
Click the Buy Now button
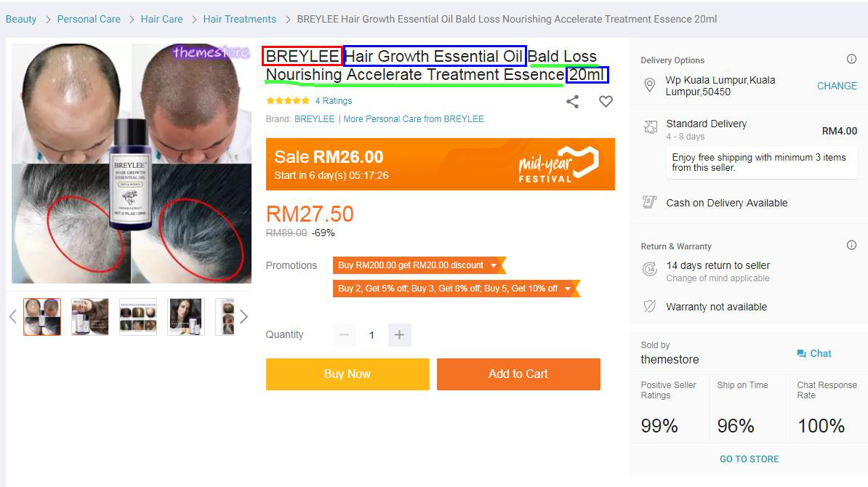pyautogui.click(x=347, y=374)
